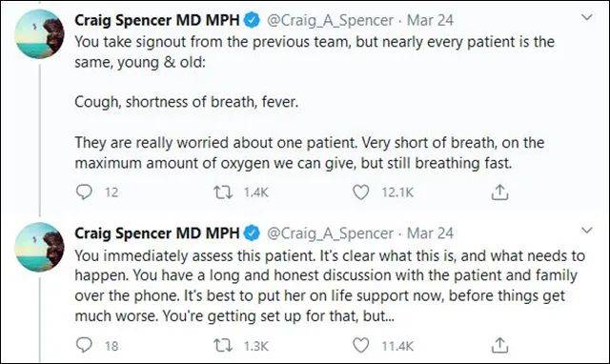Screen dimensions: 610x364
Task: Open the Mar 24 timestamp on second tweet
Action: point(430,233)
